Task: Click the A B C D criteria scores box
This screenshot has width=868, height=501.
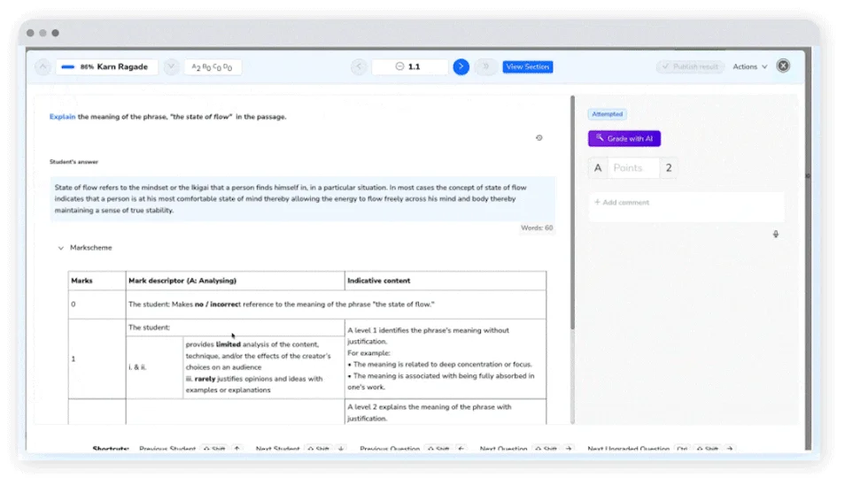Action: (213, 67)
